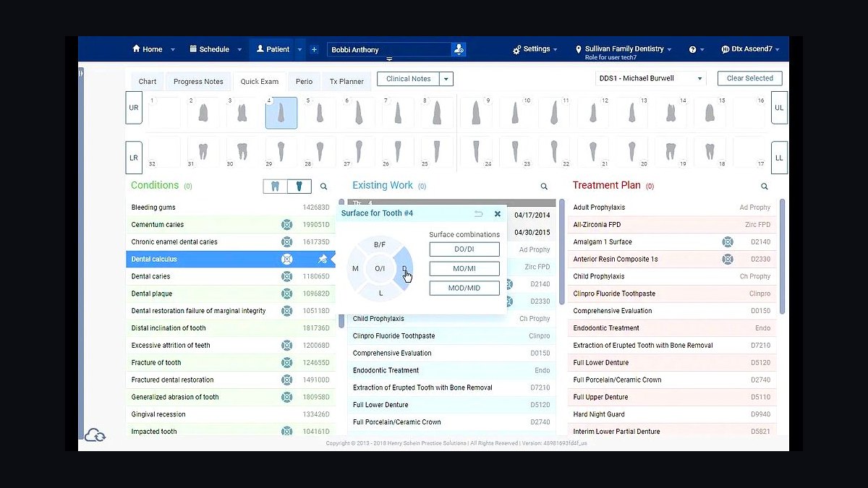Select tooth 8 in the tooth chart
The image size is (868, 488).
[436, 113]
